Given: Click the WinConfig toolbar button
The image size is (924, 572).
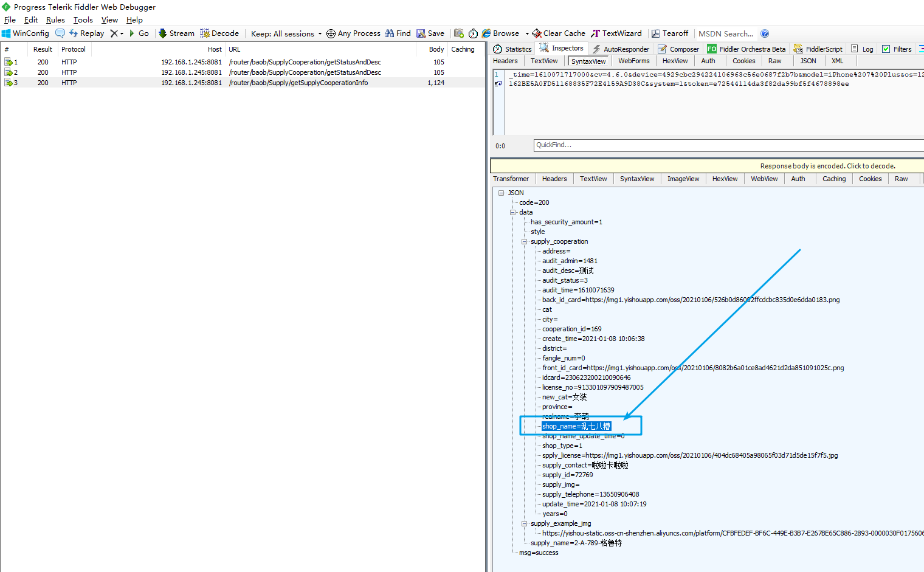Looking at the screenshot, I should point(26,33).
